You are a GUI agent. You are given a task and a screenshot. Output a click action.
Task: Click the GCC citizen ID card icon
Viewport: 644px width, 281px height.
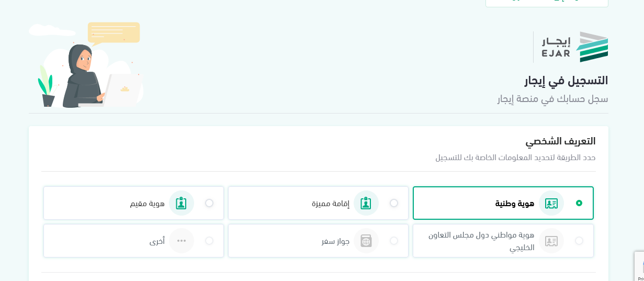point(551,241)
